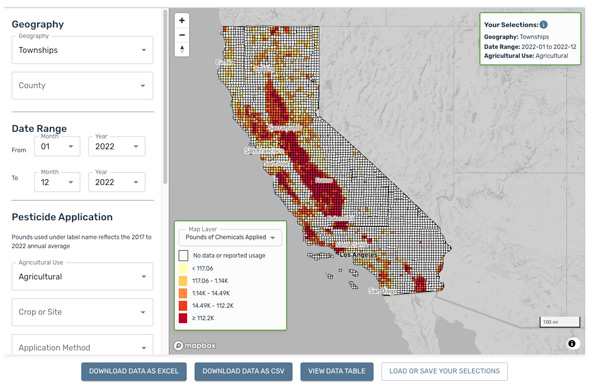Open View Data Table
This screenshot has width=600, height=391.
point(337,371)
